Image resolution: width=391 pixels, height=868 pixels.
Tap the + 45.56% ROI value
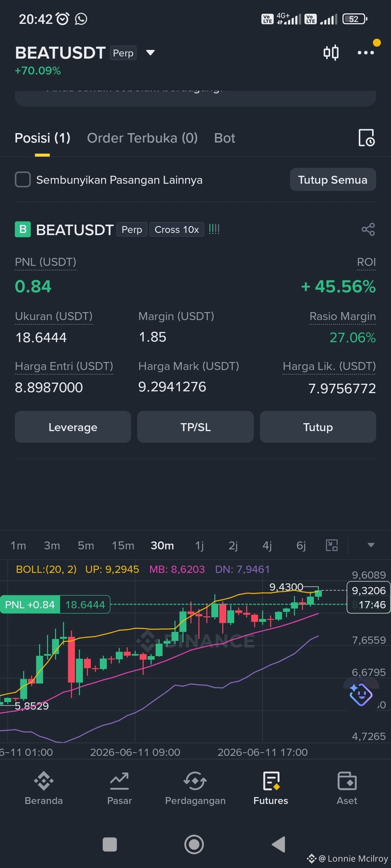(x=339, y=286)
